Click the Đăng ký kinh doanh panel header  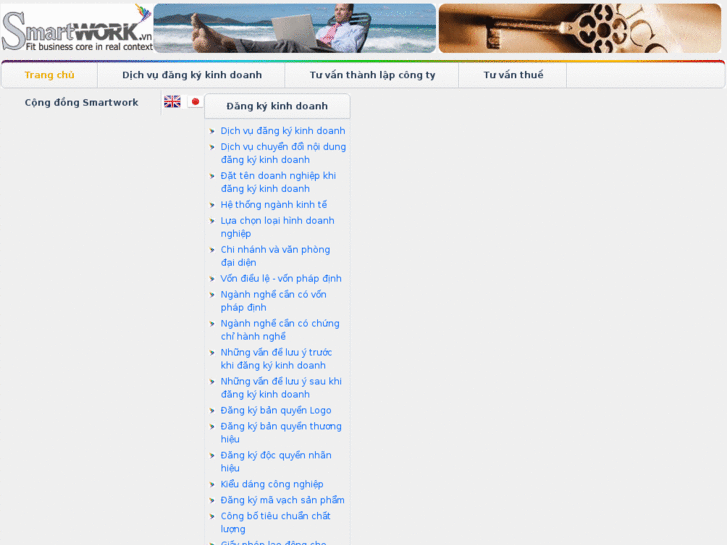tap(277, 106)
